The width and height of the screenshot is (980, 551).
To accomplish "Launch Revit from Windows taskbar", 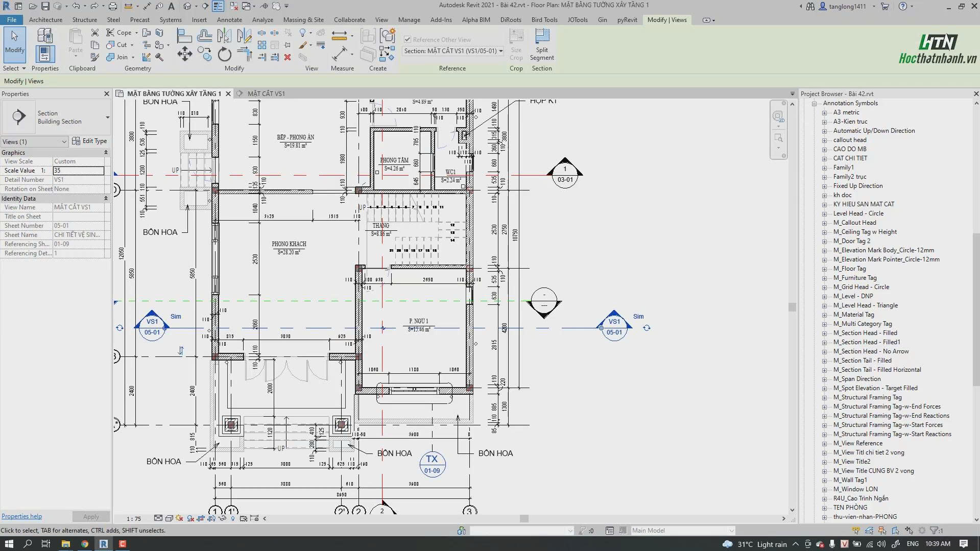I will (x=103, y=544).
